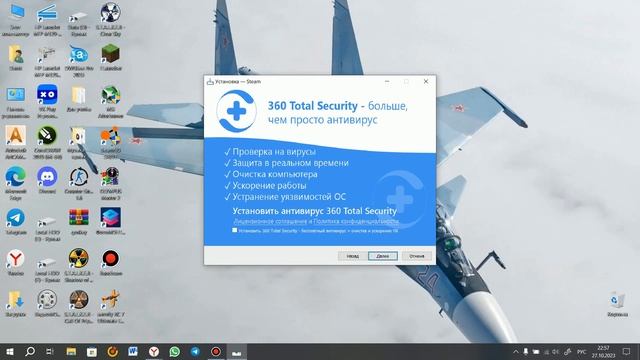Open the Лицензионное соглашение link
The image size is (640, 360).
(270, 221)
